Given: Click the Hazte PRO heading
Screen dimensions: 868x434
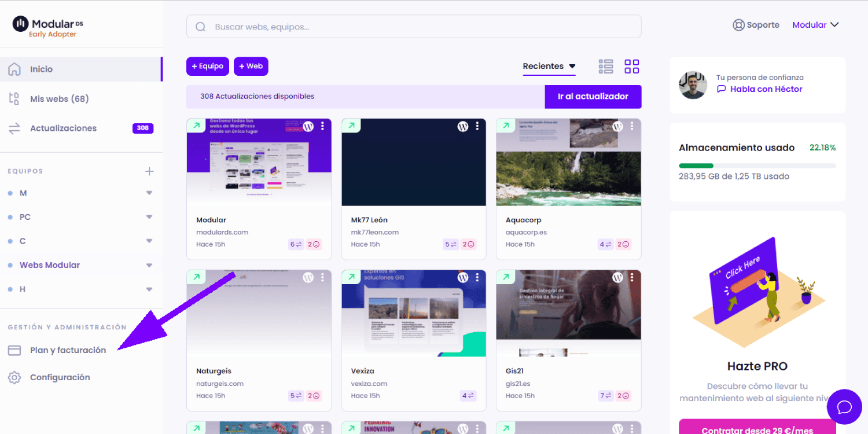Looking at the screenshot, I should click(x=757, y=366).
